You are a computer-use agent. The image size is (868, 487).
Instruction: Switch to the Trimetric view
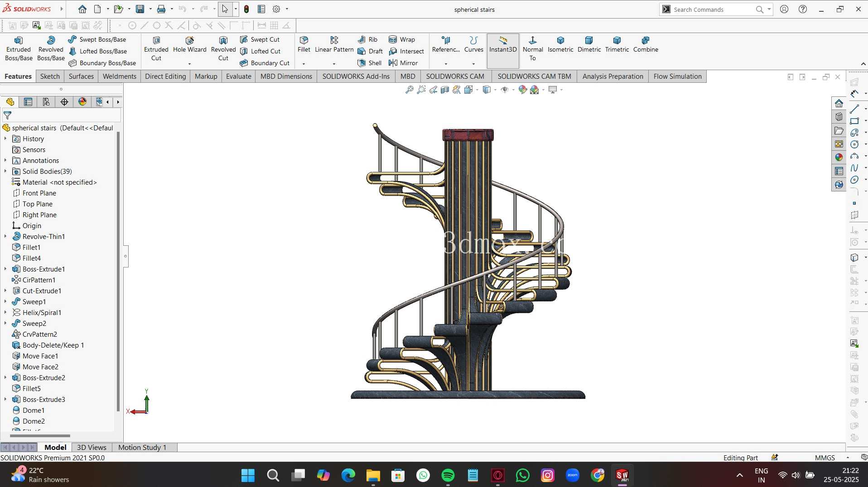click(617, 44)
